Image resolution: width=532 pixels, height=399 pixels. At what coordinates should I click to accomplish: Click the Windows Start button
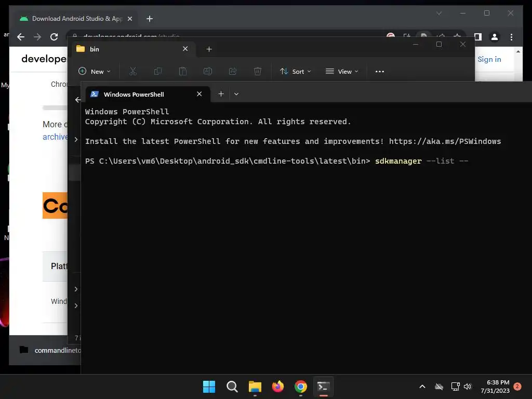click(x=209, y=387)
